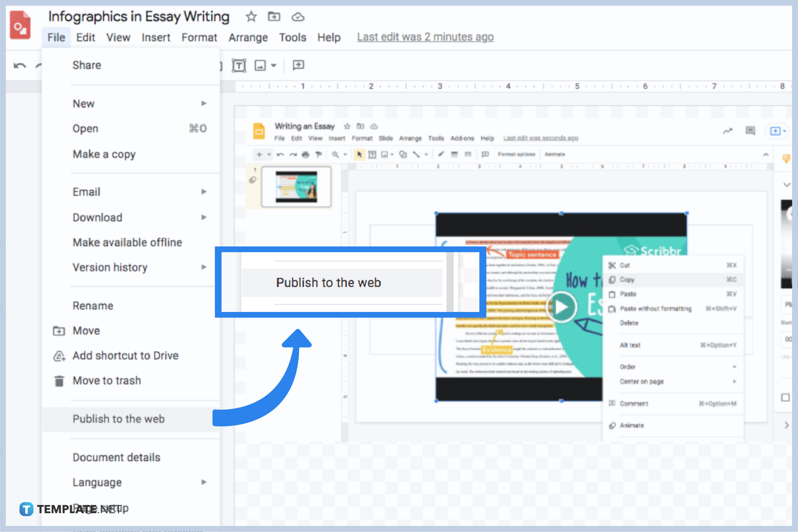Expand the Download submenu
798x532 pixels.
tap(204, 217)
